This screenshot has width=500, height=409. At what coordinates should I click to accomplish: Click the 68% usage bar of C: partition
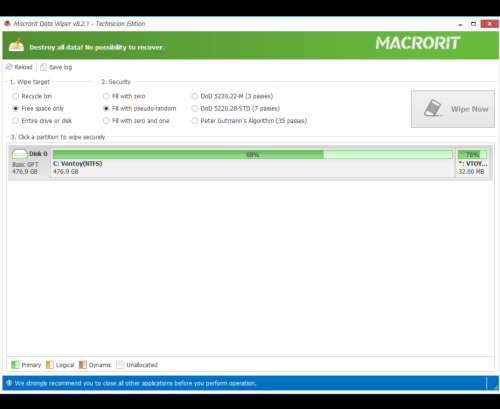252,154
